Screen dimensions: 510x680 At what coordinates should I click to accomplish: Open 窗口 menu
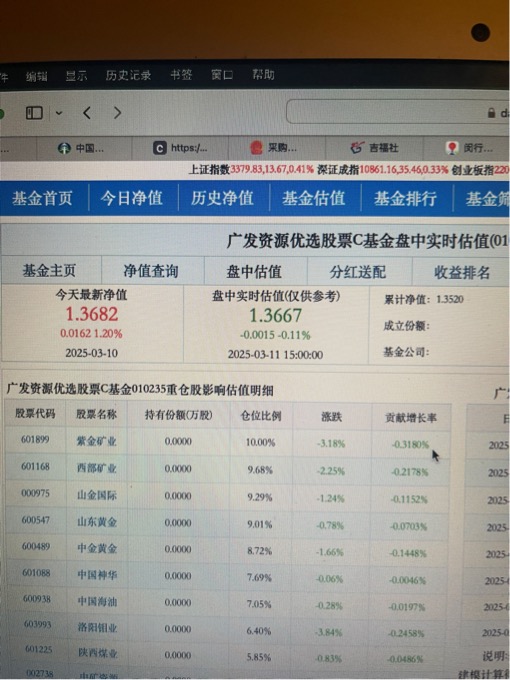point(222,75)
